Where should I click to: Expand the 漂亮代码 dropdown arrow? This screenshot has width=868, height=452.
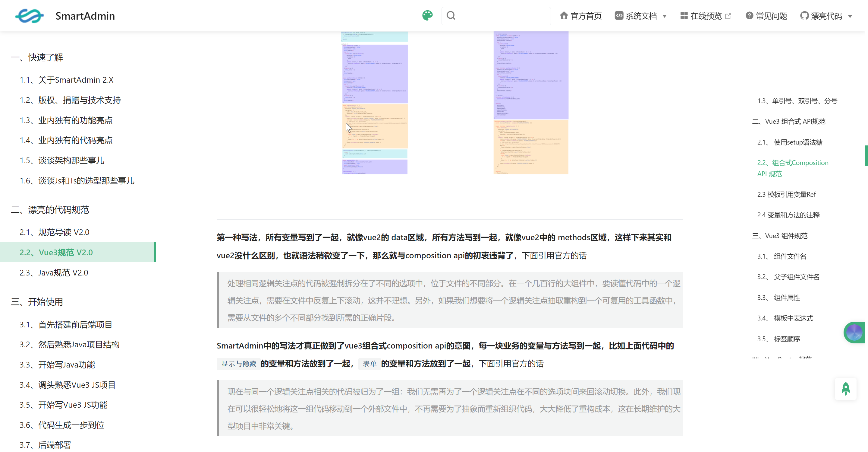[850, 16]
